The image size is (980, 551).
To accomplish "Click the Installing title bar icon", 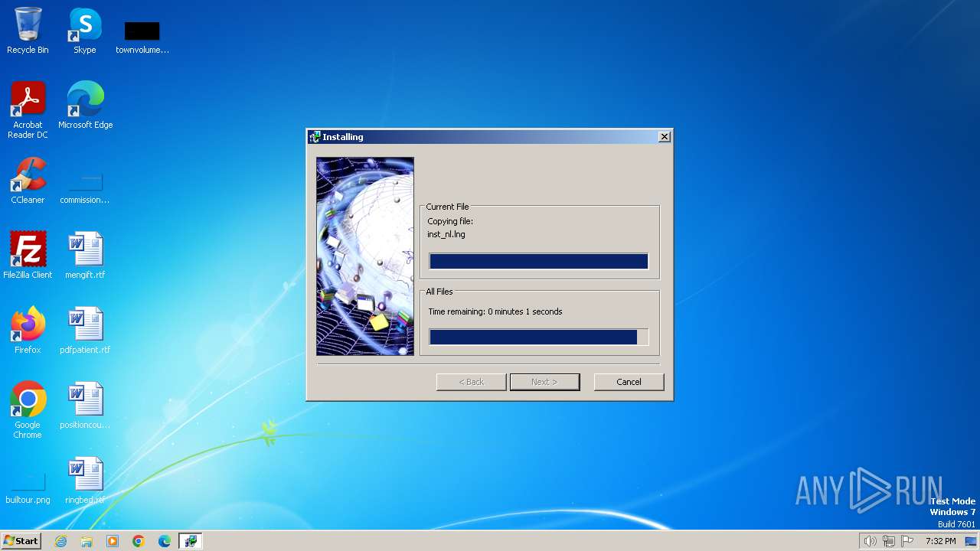I will click(315, 137).
